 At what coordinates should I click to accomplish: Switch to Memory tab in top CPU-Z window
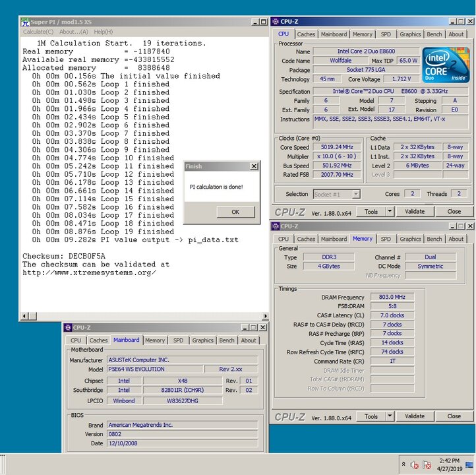362,34
